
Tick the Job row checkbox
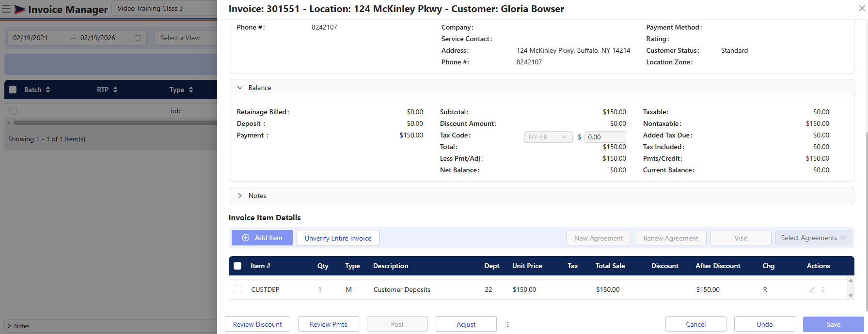coord(13,111)
